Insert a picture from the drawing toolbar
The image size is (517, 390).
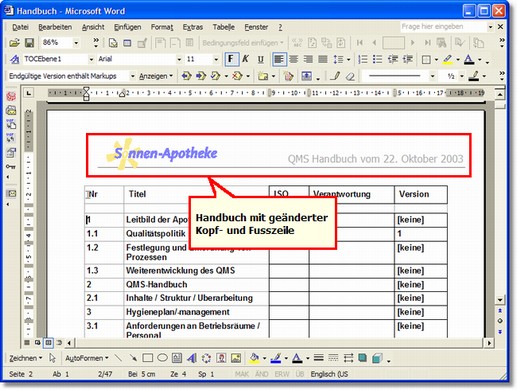236,358
